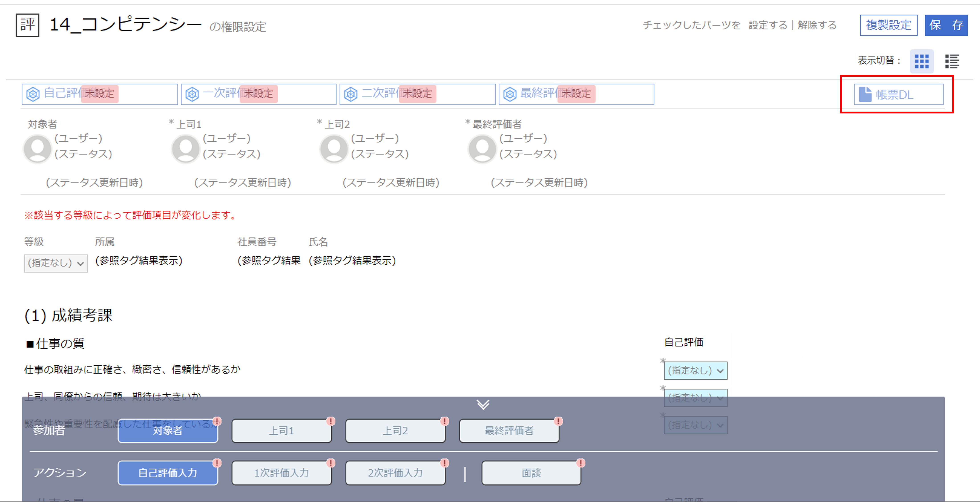This screenshot has height=502, width=980.
Task: Toggle 上司1 participant button
Action: click(281, 431)
